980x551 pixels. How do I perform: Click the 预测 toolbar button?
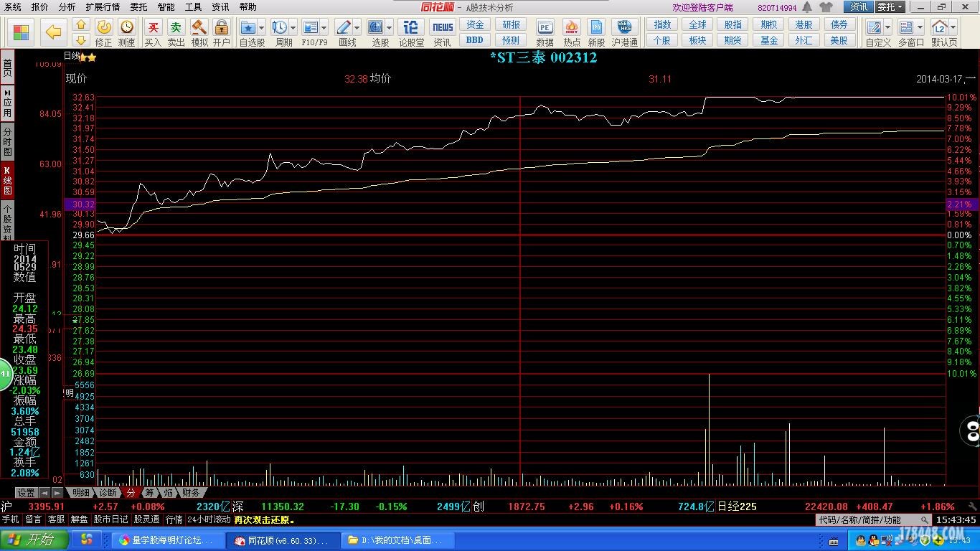click(511, 40)
